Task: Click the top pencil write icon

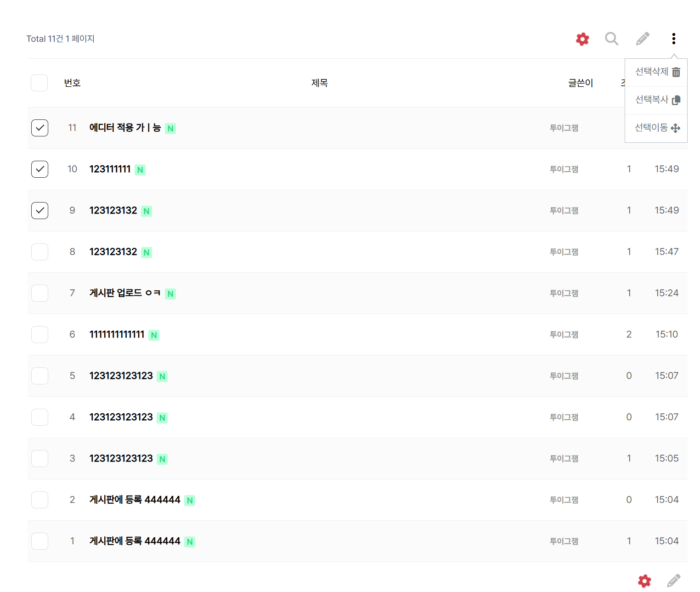Action: pyautogui.click(x=643, y=39)
